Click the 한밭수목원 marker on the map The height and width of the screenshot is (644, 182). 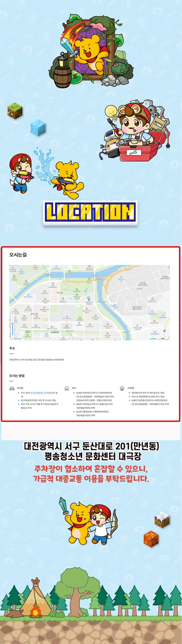77,290
